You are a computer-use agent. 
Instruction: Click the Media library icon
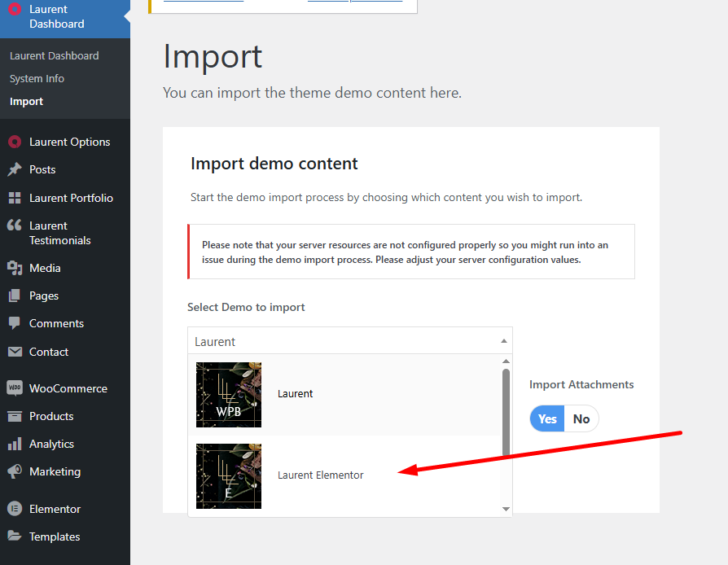[15, 269]
